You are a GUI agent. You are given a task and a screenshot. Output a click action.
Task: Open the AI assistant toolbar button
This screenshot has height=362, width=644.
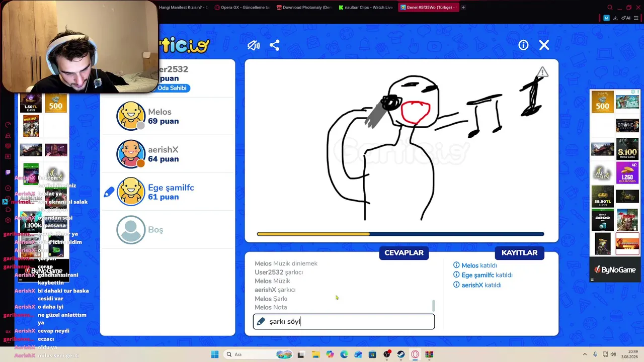click(x=626, y=18)
